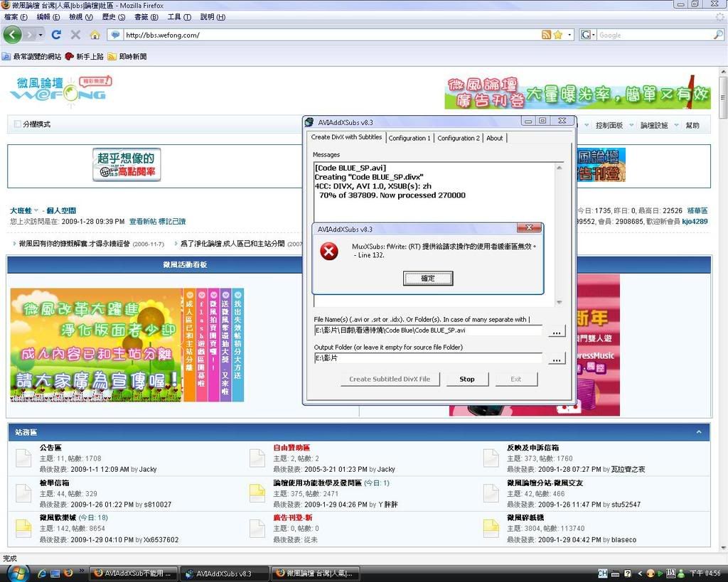The width and height of the screenshot is (728, 582).
Task: Click the 公告區 forum folder icon
Action: coord(23,458)
